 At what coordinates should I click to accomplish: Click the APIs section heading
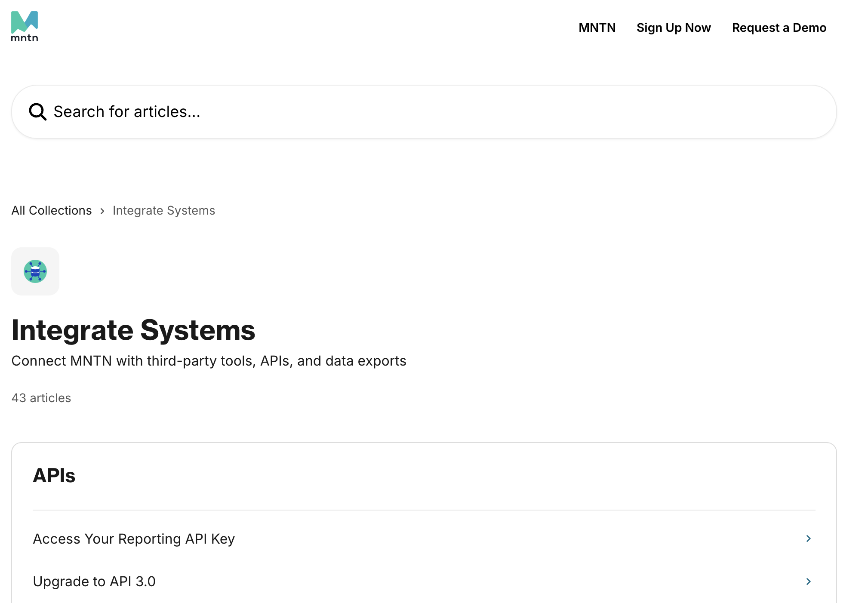coord(54,476)
